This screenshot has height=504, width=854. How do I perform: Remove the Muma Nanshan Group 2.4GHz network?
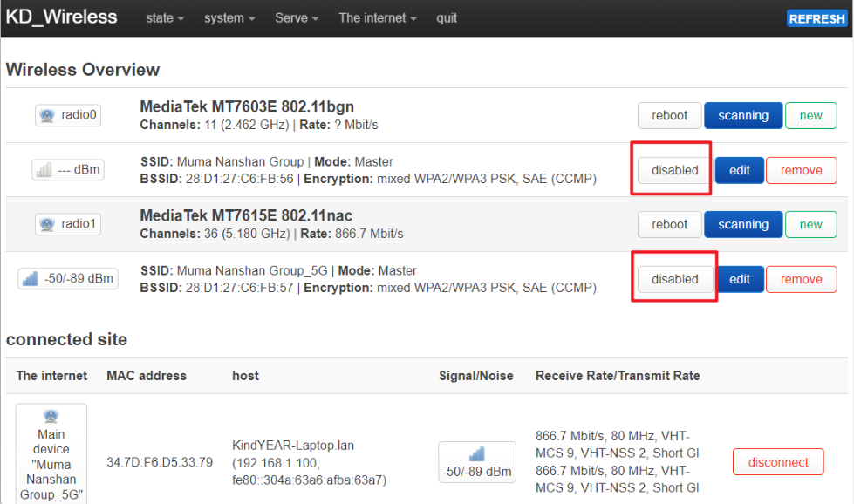click(801, 170)
